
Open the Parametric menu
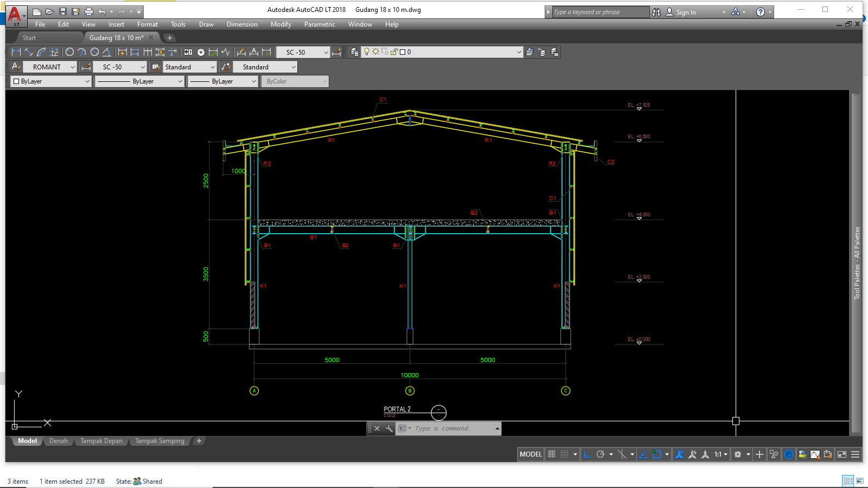tap(320, 24)
